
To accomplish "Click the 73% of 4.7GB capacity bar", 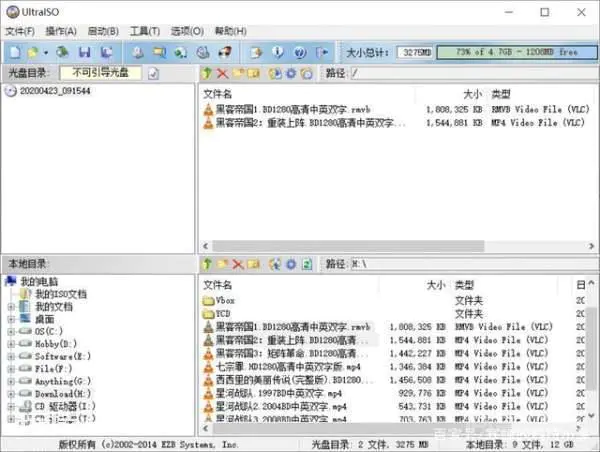I will coord(517,52).
